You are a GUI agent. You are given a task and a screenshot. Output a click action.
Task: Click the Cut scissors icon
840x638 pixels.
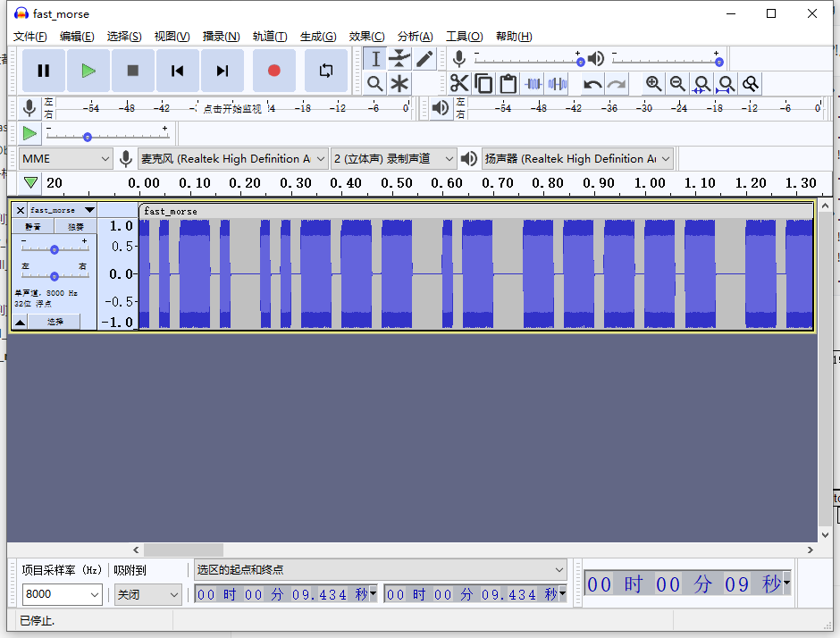point(459,84)
